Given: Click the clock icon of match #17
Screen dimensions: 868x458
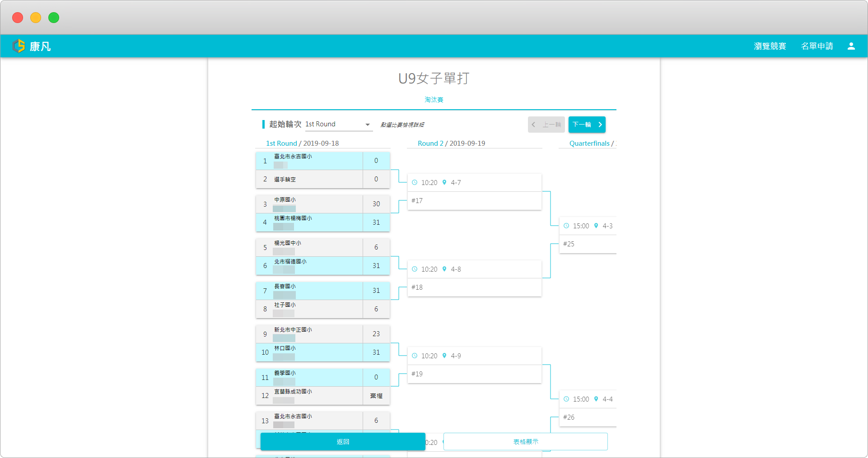Looking at the screenshot, I should 415,182.
